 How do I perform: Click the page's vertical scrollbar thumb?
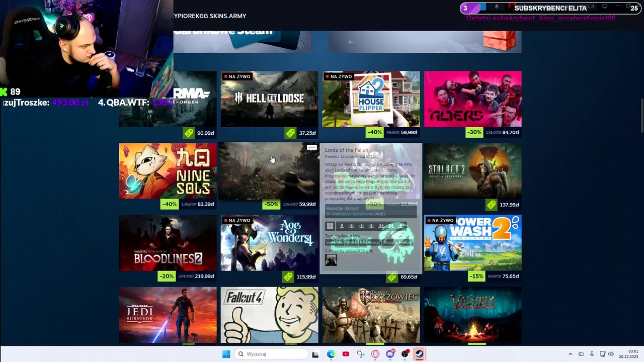(x=641, y=117)
